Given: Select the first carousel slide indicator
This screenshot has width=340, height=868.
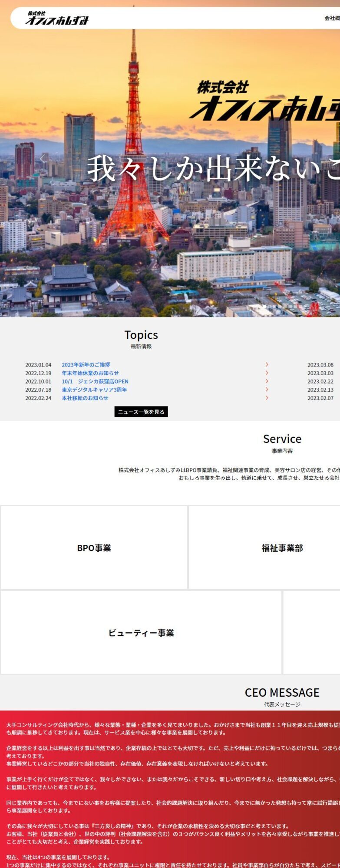Looking at the screenshot, I should (264, 306).
